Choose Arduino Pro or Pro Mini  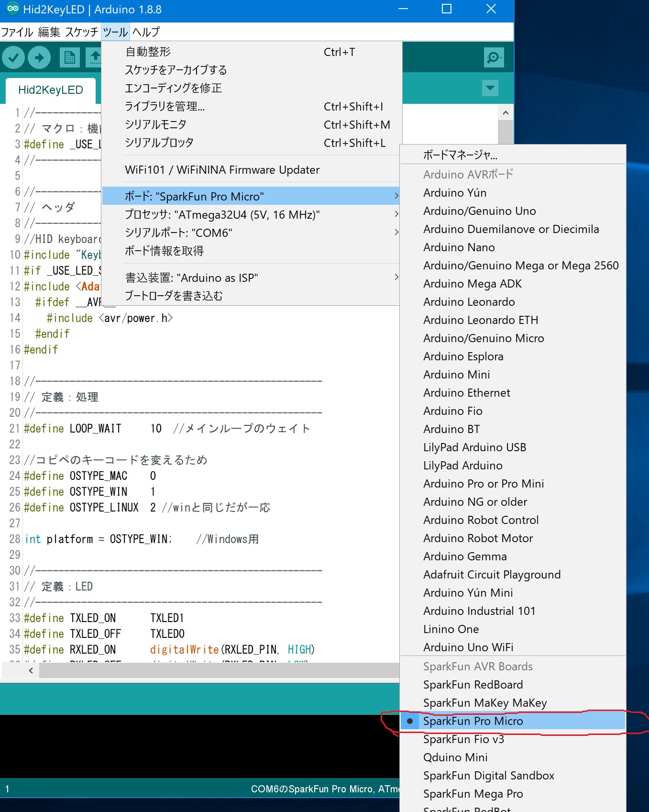513,484
